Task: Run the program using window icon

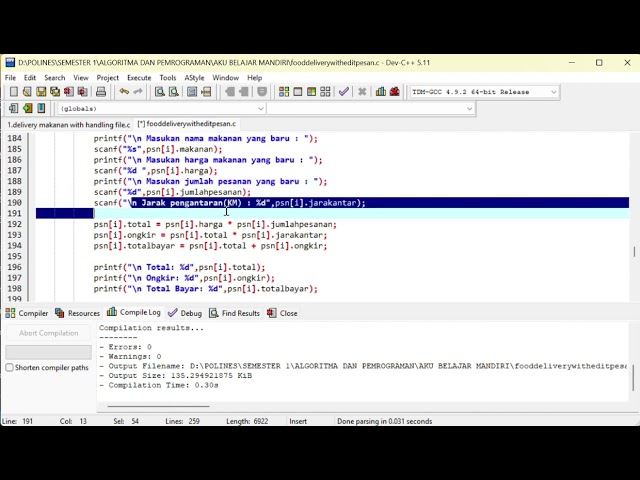Action: pyautogui.click(x=298, y=92)
